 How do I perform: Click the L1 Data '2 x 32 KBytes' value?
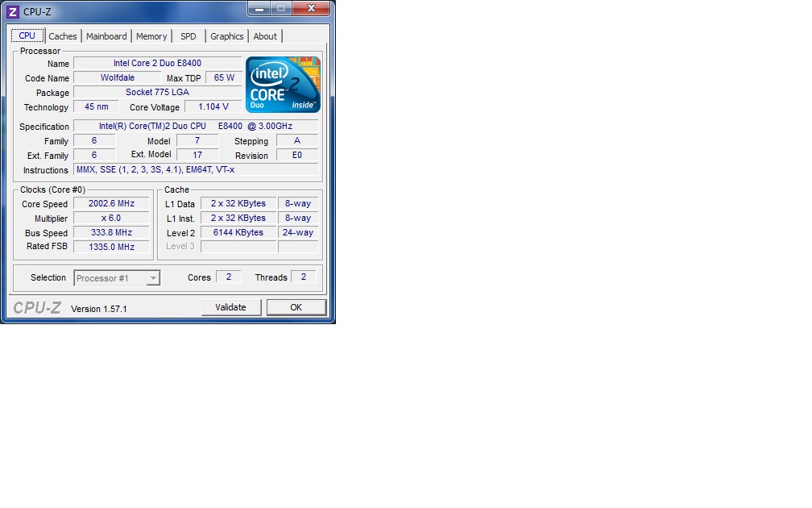click(238, 204)
